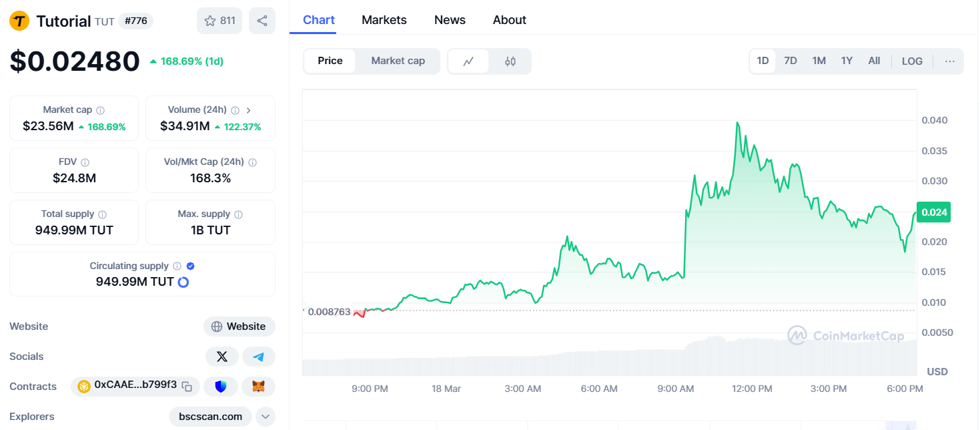Switch to the Chart tab

[319, 20]
